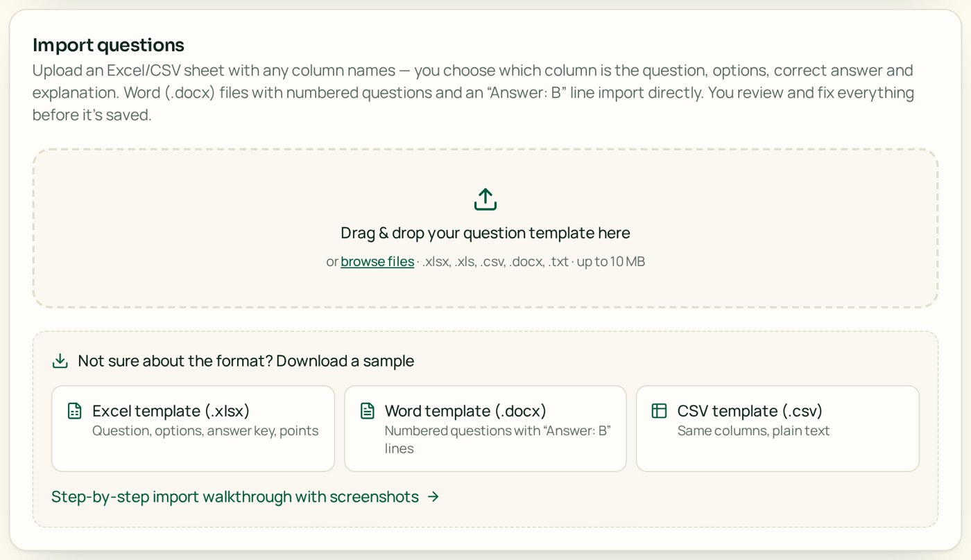Click the Word template document icon
Viewport: 971px width, 560px height.
click(368, 411)
